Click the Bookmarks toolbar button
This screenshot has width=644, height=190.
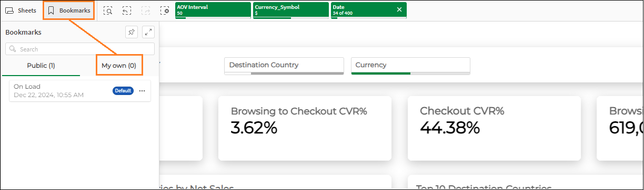69,10
